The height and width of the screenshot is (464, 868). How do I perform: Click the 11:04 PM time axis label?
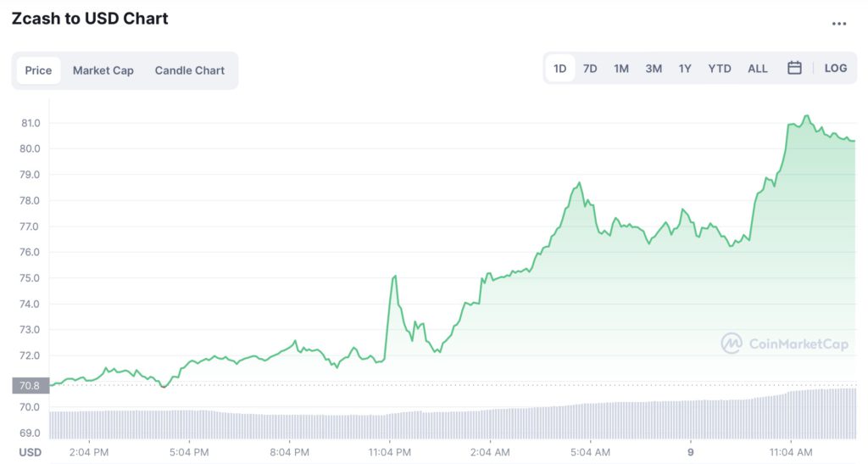pos(390,452)
